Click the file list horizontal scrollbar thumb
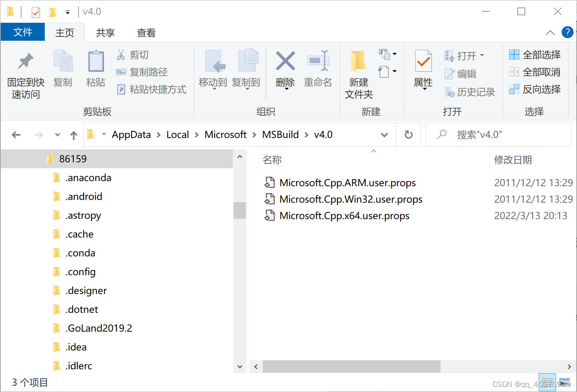This screenshot has width=577, height=392. point(351,367)
